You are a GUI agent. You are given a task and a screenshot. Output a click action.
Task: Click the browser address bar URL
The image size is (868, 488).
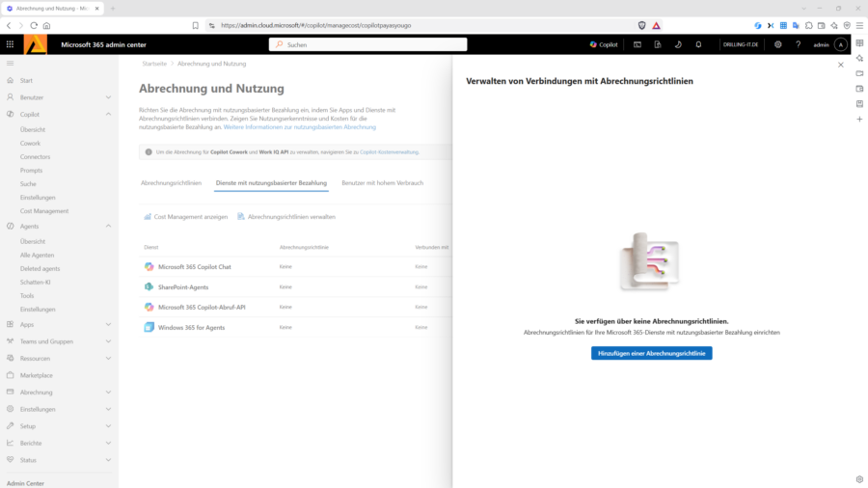[x=315, y=25]
